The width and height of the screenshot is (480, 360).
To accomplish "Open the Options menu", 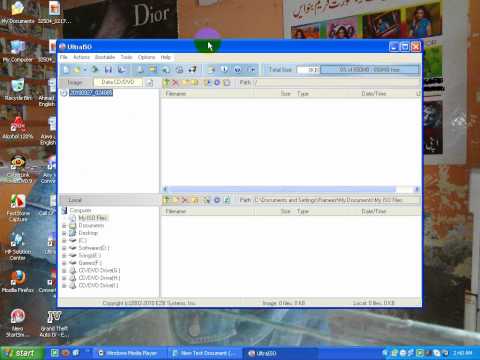I will coord(146,57).
